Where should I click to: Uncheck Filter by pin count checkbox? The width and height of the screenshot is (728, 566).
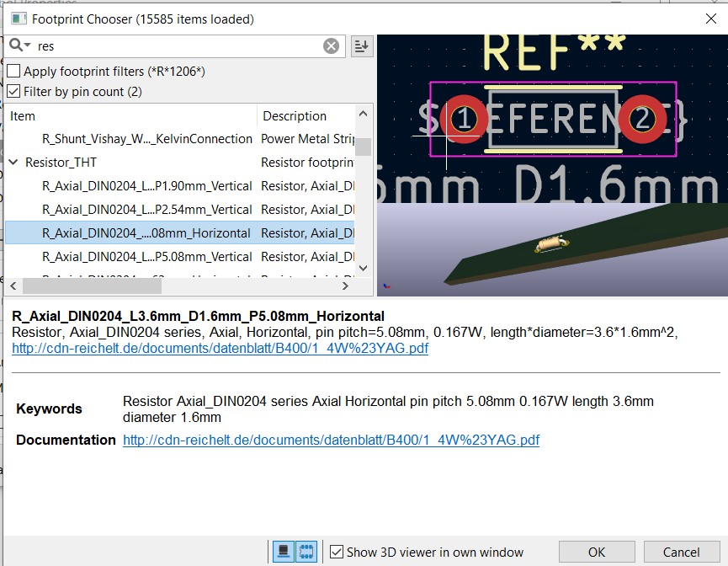(x=14, y=92)
